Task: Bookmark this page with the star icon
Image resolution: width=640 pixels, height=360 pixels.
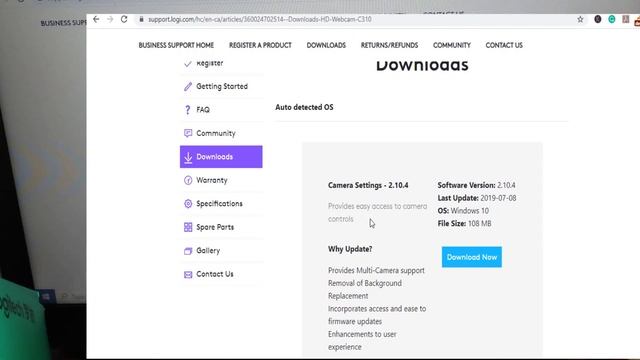Action: point(580,19)
